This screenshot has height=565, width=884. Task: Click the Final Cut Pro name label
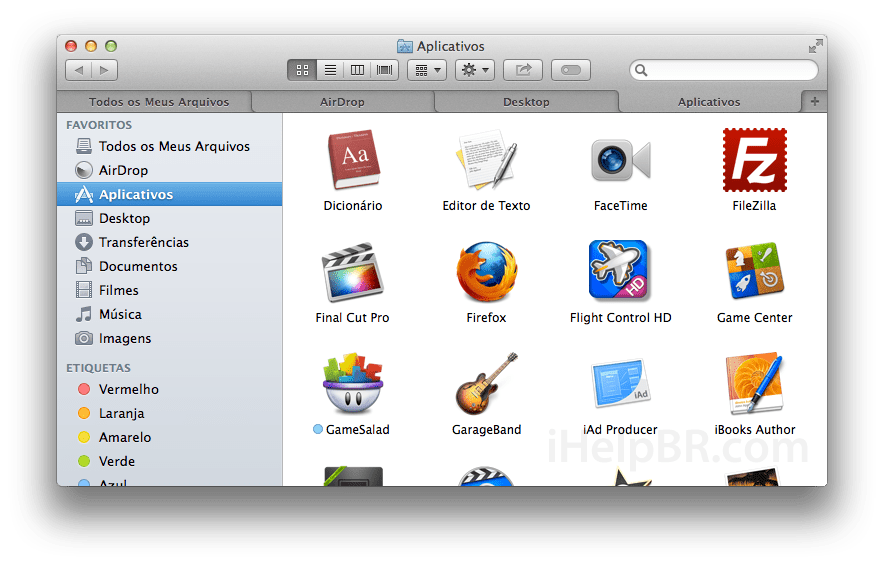[x=352, y=318]
